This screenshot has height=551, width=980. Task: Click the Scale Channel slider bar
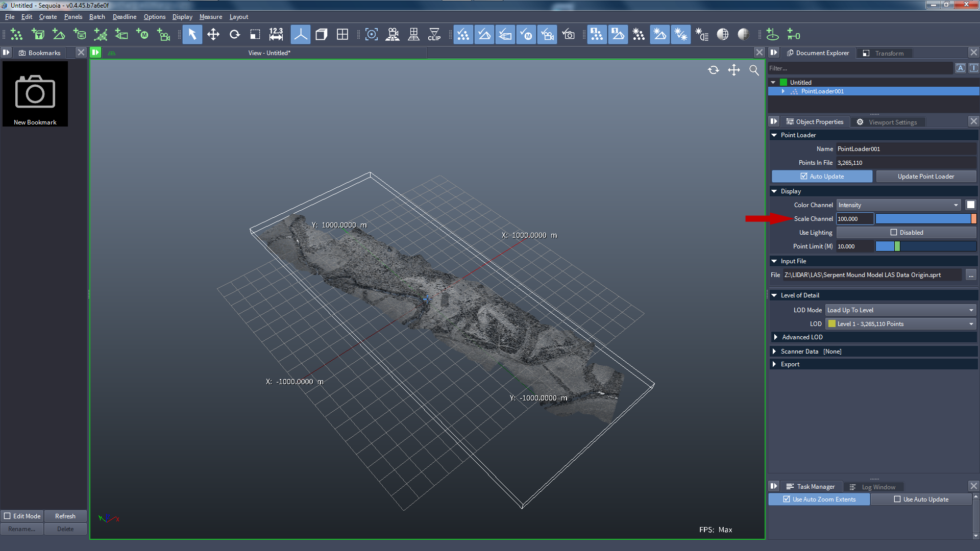(x=926, y=218)
